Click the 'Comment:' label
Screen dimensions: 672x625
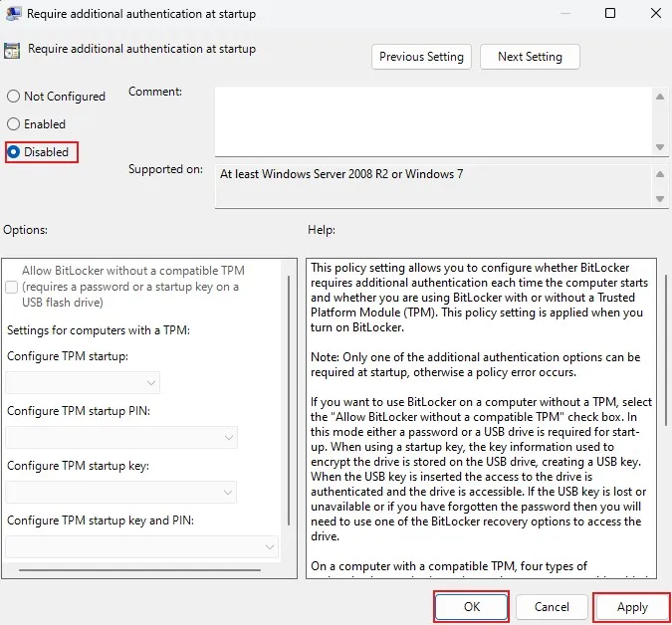click(155, 92)
